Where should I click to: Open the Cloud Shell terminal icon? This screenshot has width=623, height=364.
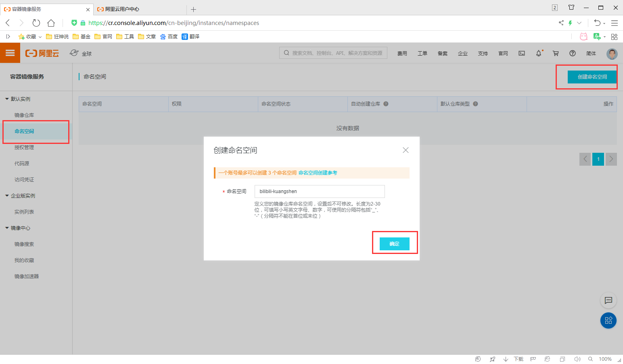(x=521, y=53)
